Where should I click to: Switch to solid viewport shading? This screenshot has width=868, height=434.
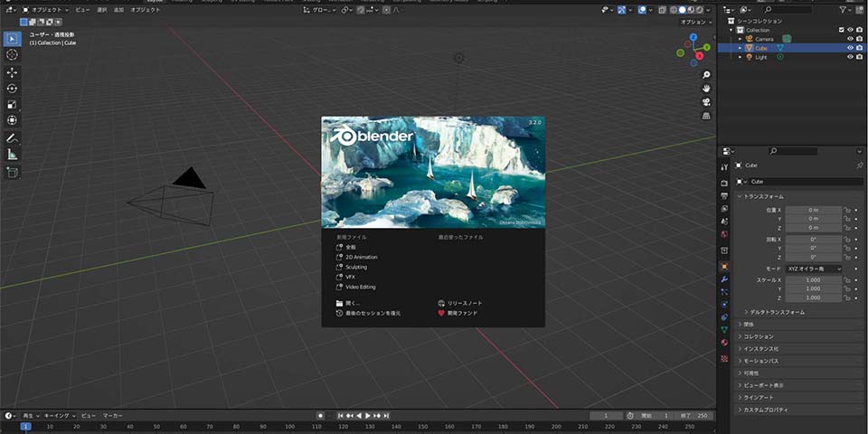click(x=682, y=10)
